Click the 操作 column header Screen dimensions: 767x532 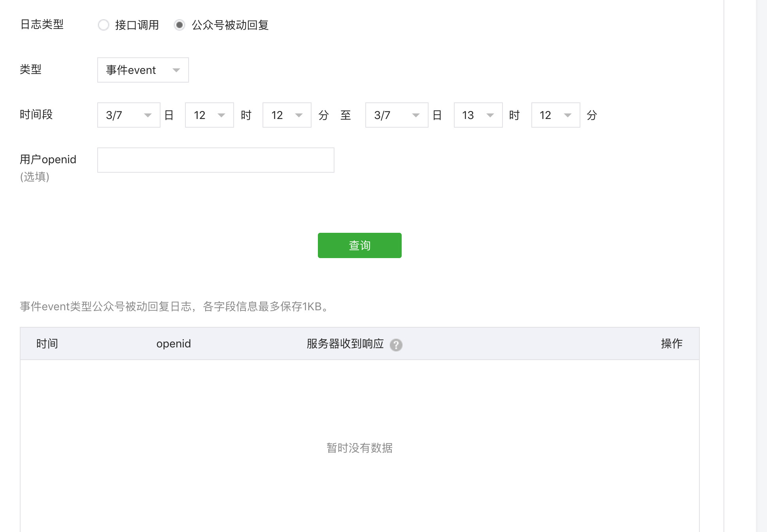[671, 343]
